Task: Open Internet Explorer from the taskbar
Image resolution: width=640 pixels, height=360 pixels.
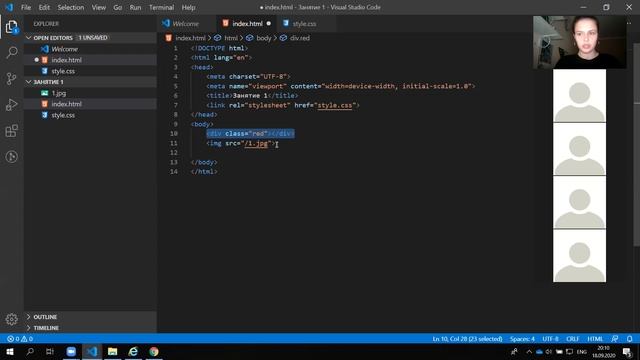Action: 133,351
